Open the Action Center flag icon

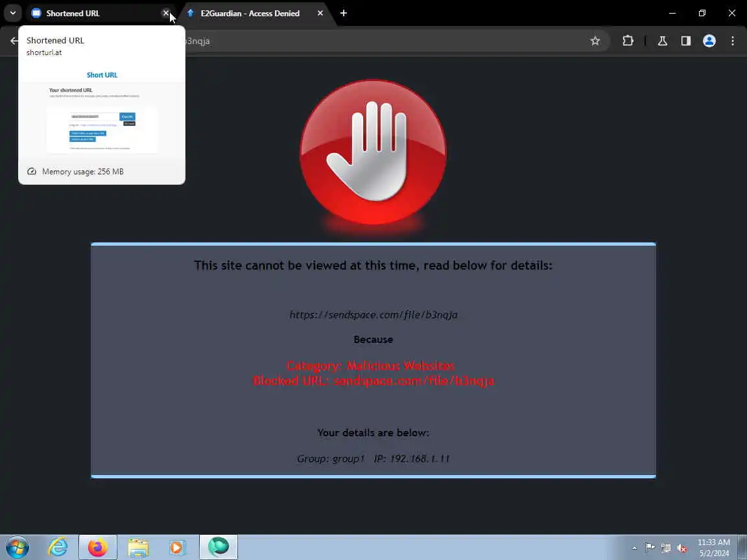click(x=650, y=548)
